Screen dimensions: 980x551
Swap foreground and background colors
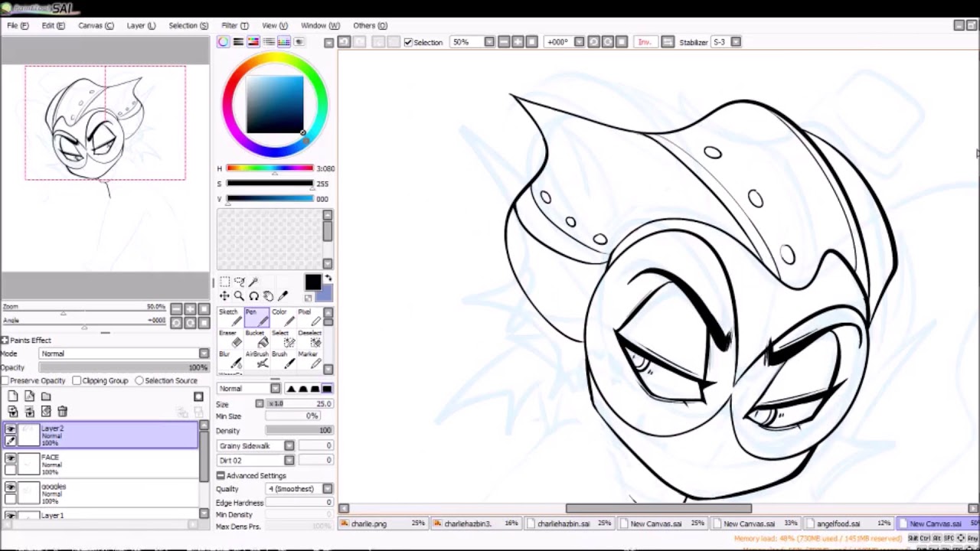[x=328, y=279]
